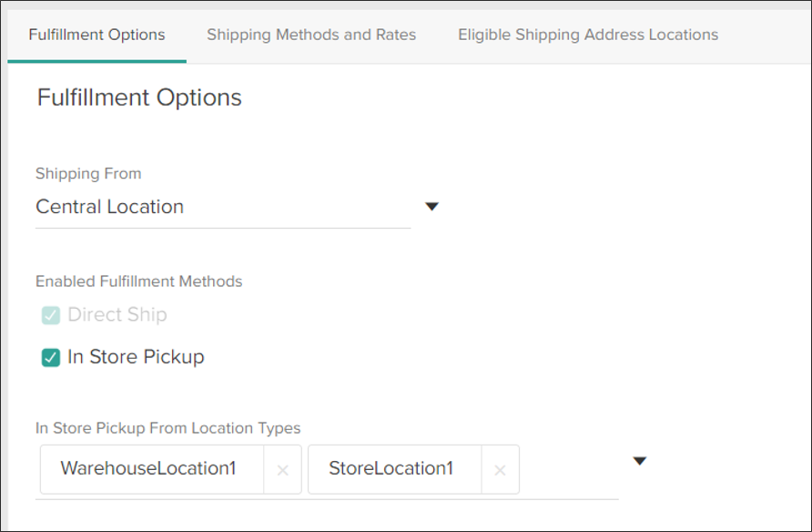Image resolution: width=812 pixels, height=532 pixels.
Task: Select the Fulfillment Options tab
Action: (x=96, y=35)
